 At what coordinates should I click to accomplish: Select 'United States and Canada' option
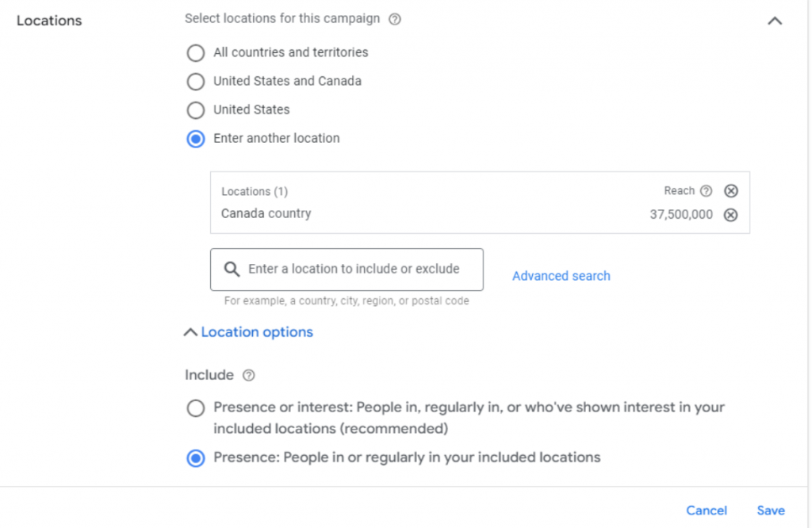click(x=195, y=82)
